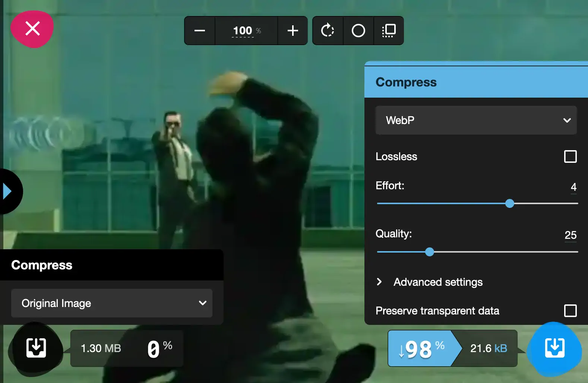Click the pink close image button
588x383 pixels.
pos(32,29)
